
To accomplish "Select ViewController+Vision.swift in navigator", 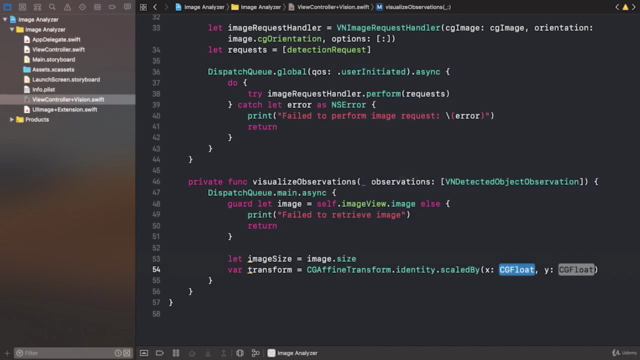I will click(x=68, y=100).
